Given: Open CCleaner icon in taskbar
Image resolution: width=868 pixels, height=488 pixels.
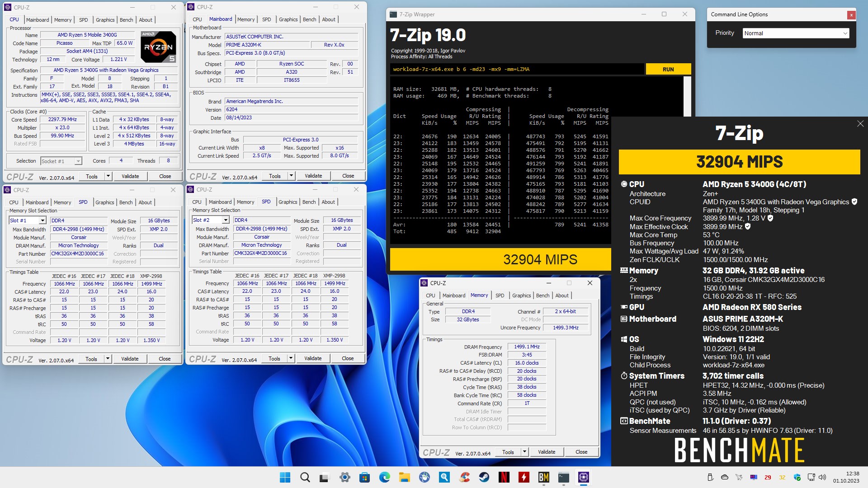Looking at the screenshot, I should click(464, 477).
